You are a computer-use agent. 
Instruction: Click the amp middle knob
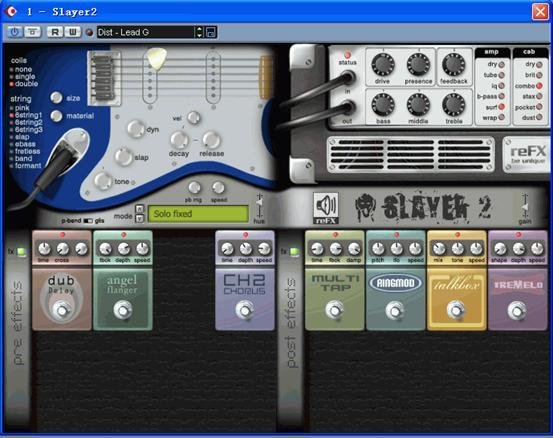pyautogui.click(x=418, y=104)
